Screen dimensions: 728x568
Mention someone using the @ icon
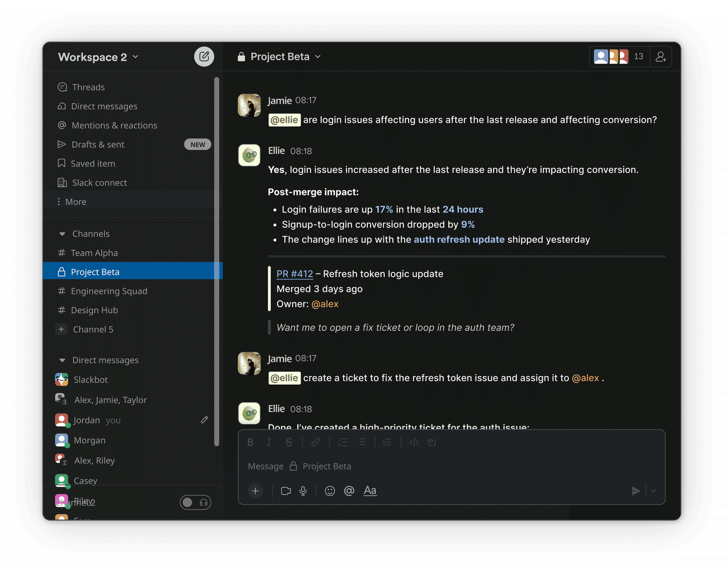[349, 491]
